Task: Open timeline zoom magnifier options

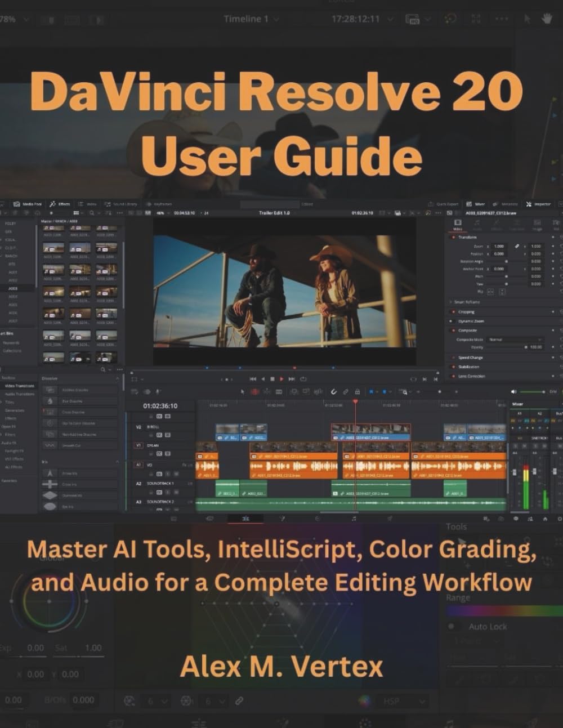Action: pyautogui.click(x=404, y=391)
